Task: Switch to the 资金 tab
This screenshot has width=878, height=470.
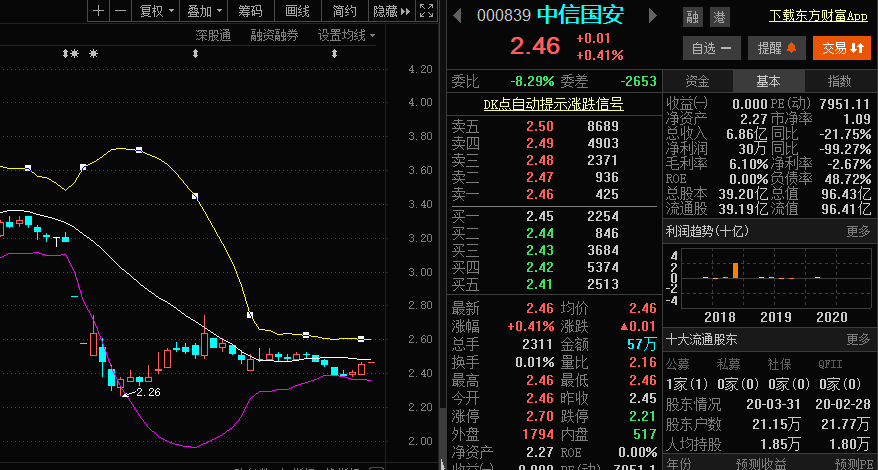Action: coord(698,81)
